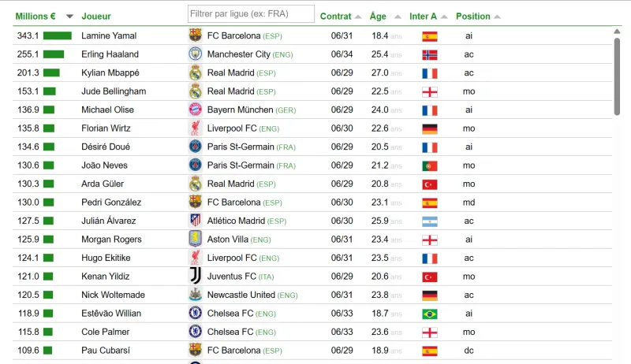Click the Joueur column header
631x364 pixels.
(96, 16)
